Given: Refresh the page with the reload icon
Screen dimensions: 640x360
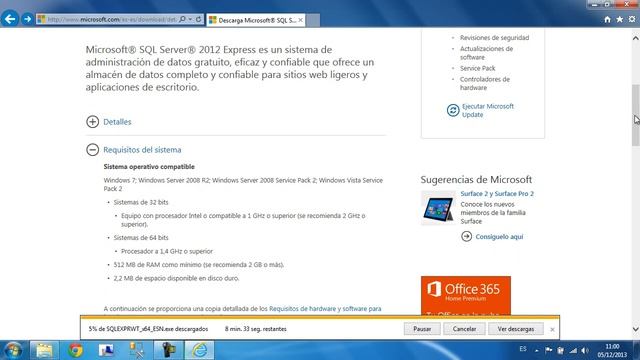Looking at the screenshot, I should pos(198,19).
